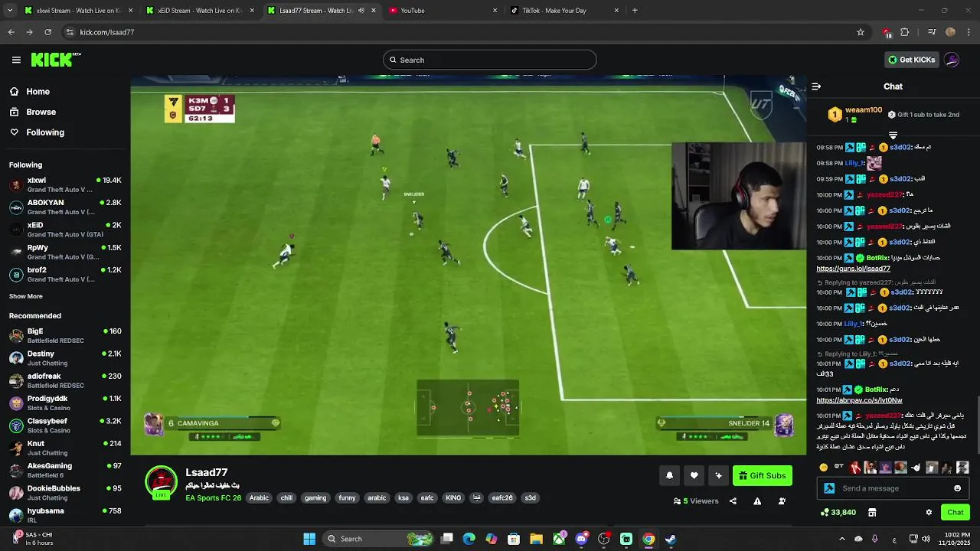Show hidden system tray icons
This screenshot has width=980, height=551.
841,539
